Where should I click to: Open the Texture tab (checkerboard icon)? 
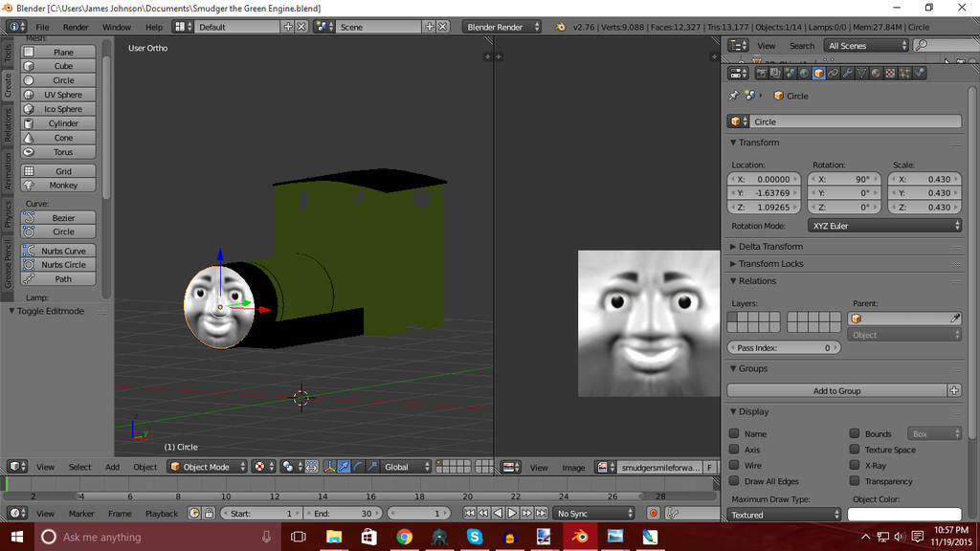click(891, 73)
